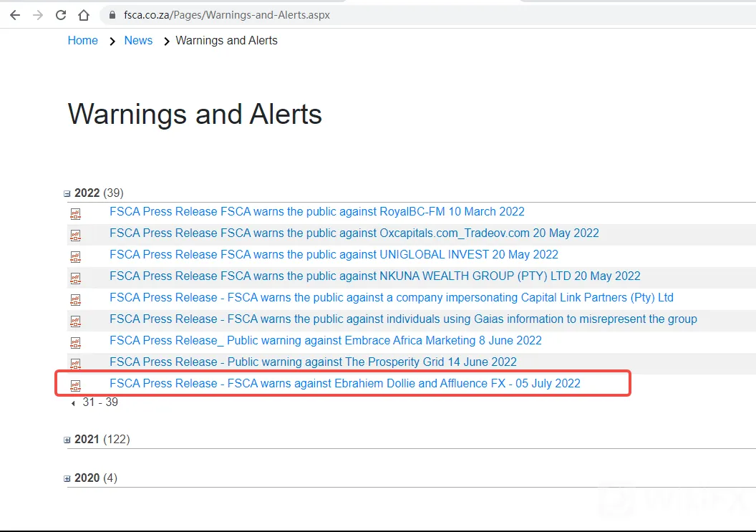Open the Oxcapitals.com_Tradeov.com 20 May 2022 release
The image size is (756, 532).
[354, 233]
